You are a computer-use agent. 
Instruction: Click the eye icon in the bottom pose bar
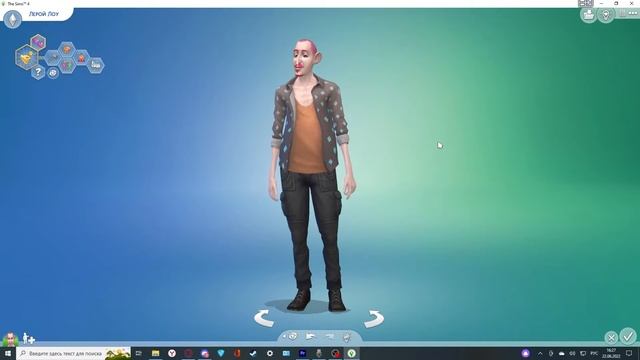click(293, 336)
